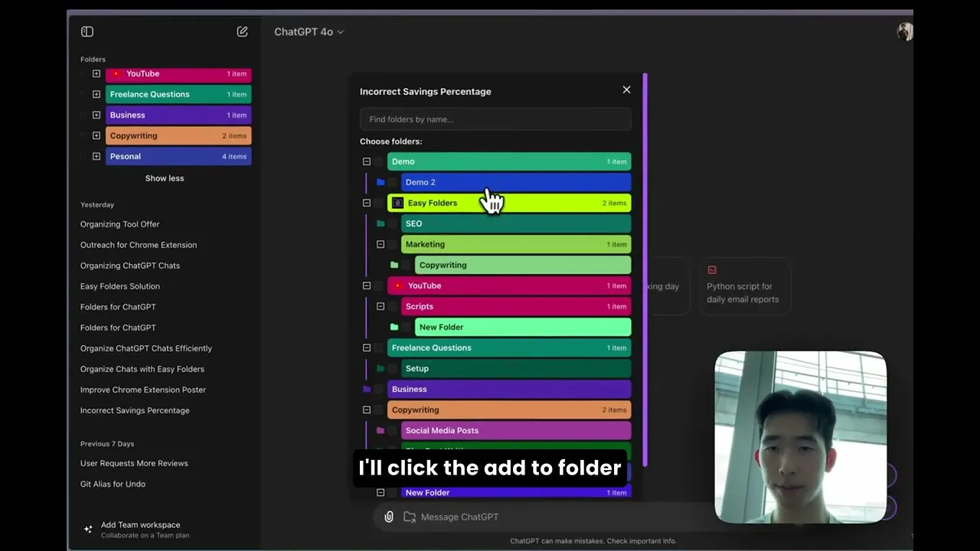This screenshot has width=980, height=551.
Task: Click the Show less link
Action: [165, 178]
